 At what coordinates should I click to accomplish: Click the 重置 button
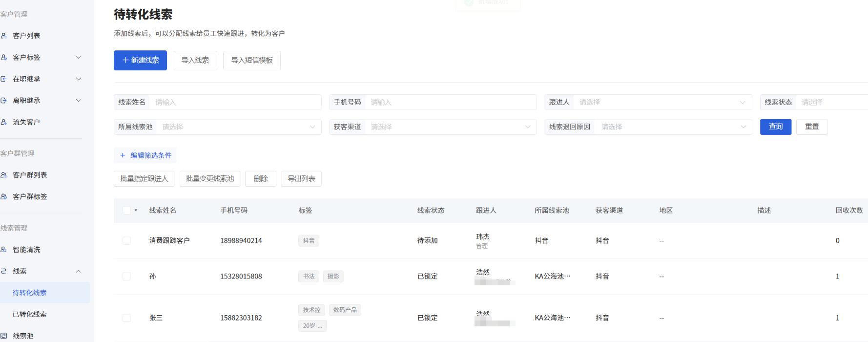coord(812,127)
